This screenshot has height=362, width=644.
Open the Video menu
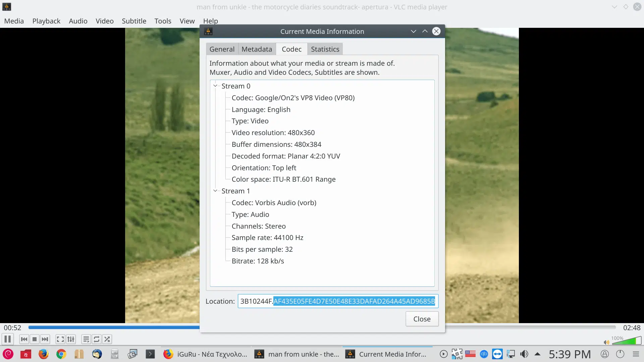click(105, 21)
